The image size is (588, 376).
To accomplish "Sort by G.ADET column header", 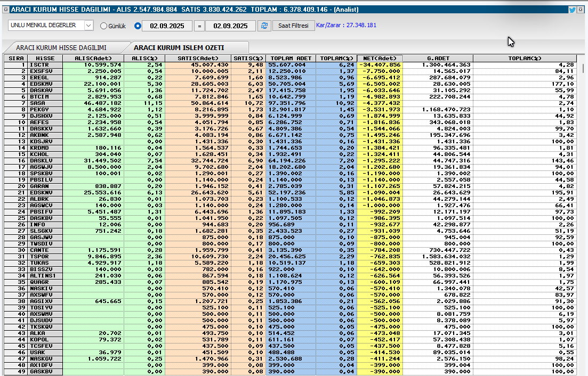I will [x=438, y=59].
